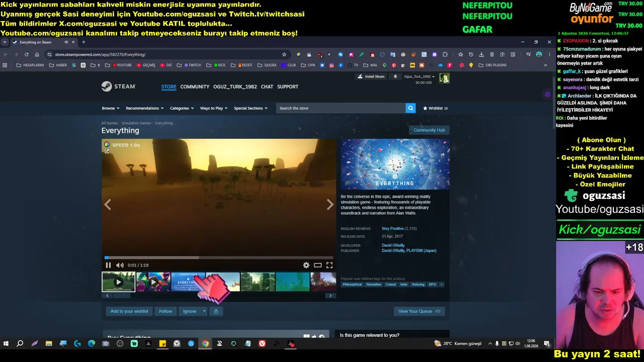Open the TWITCH bookmark folder
This screenshot has height=362, width=644.
point(193,65)
